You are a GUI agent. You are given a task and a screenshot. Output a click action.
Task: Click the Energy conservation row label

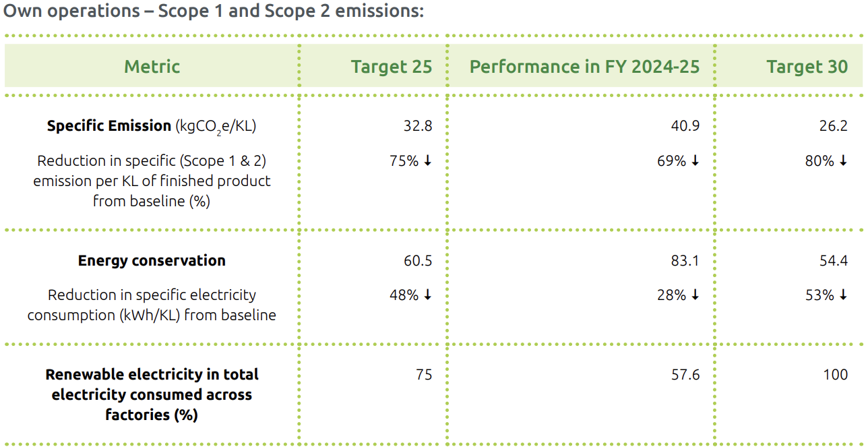(x=152, y=261)
